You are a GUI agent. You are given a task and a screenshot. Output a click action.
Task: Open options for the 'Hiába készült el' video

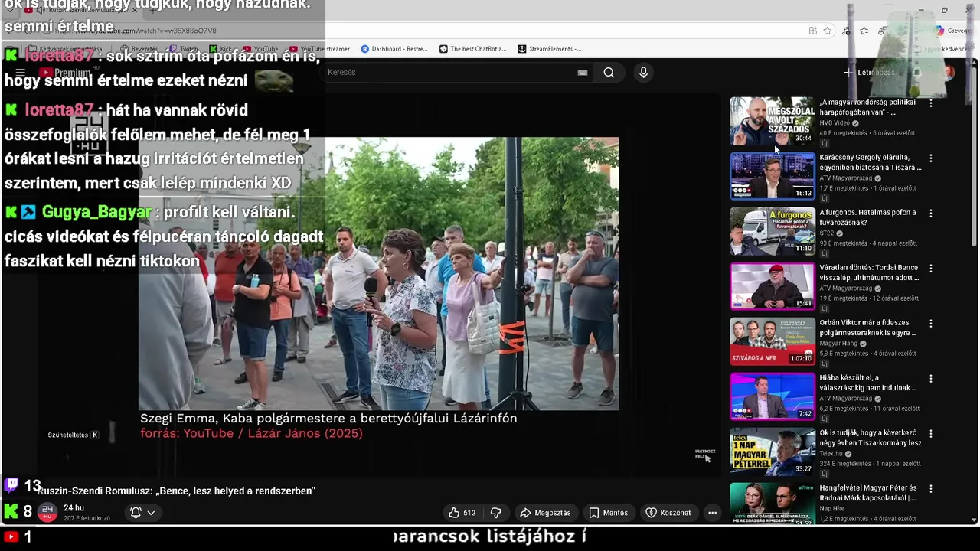pos(931,379)
